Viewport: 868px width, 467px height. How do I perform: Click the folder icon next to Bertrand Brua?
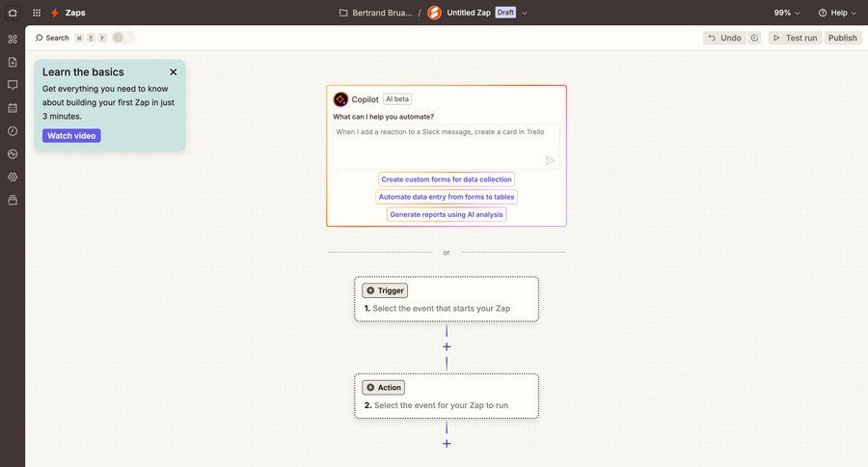coord(343,13)
